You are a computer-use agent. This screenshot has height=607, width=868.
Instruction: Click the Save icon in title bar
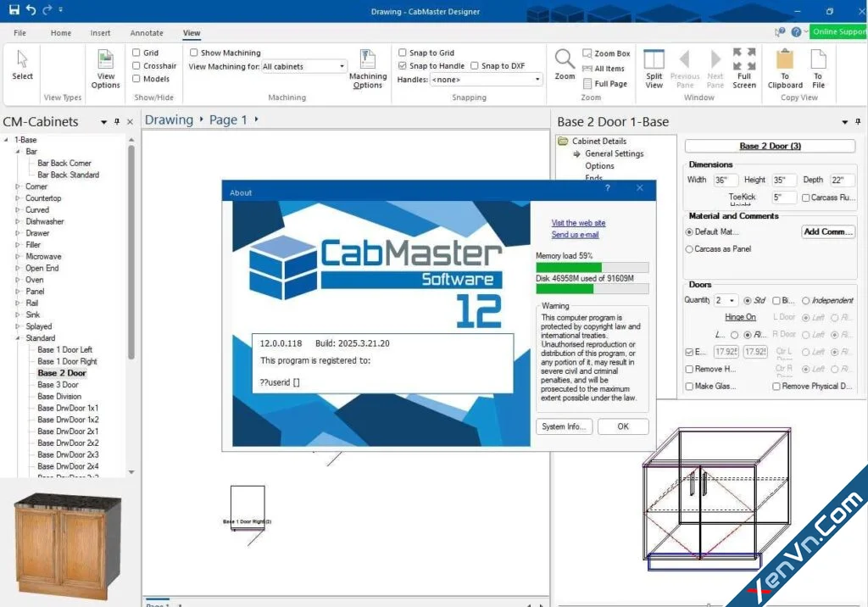pos(14,9)
